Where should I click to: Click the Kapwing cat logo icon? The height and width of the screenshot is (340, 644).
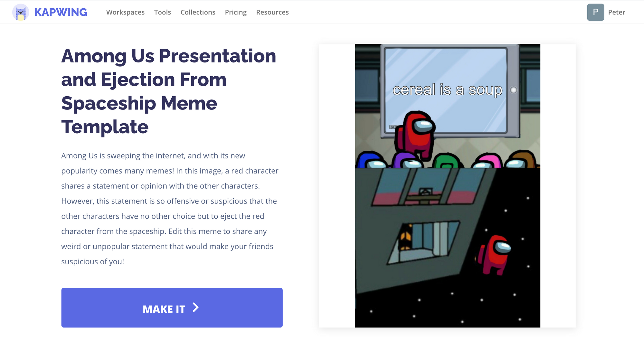pos(21,12)
